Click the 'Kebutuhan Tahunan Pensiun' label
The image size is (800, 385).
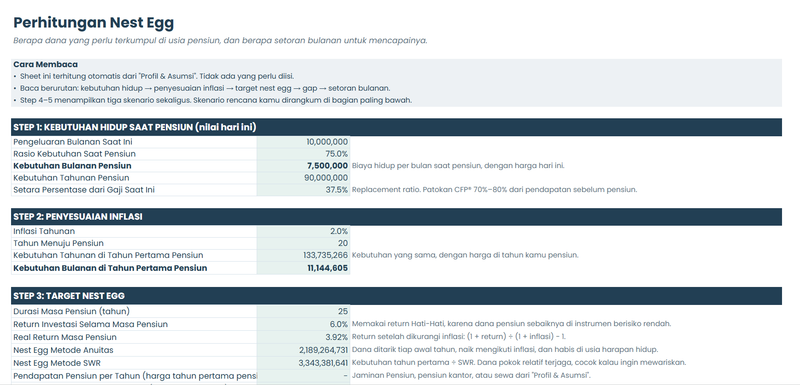tap(71, 177)
